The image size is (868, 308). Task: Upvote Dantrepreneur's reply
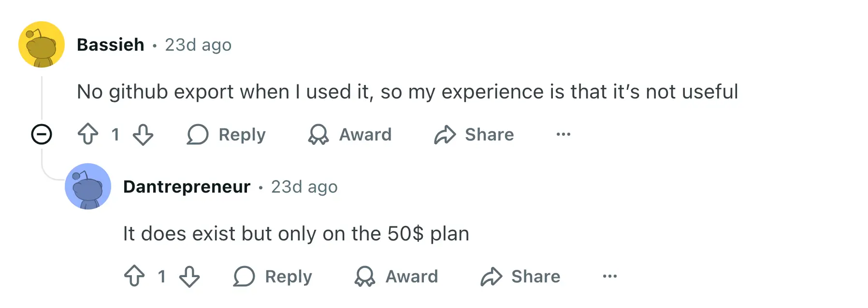(134, 277)
